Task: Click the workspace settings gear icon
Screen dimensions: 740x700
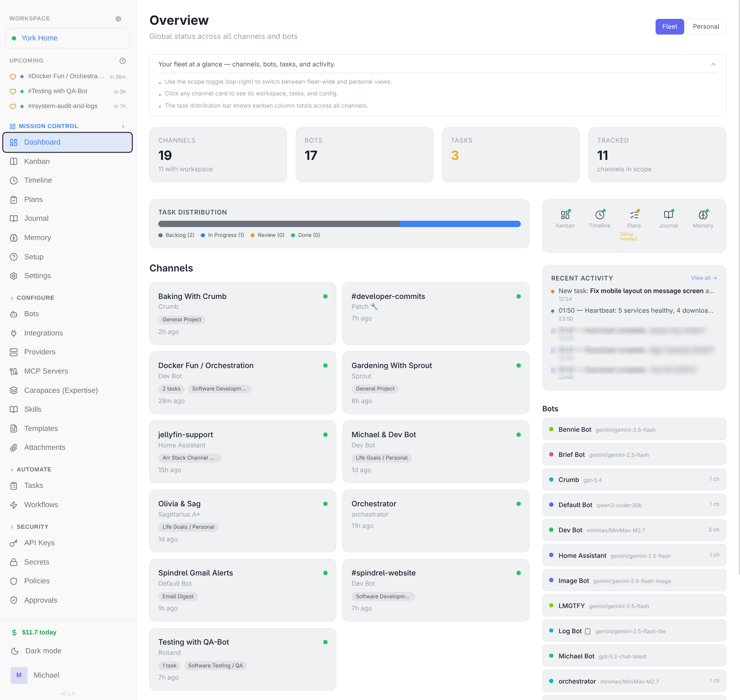Action: [118, 18]
